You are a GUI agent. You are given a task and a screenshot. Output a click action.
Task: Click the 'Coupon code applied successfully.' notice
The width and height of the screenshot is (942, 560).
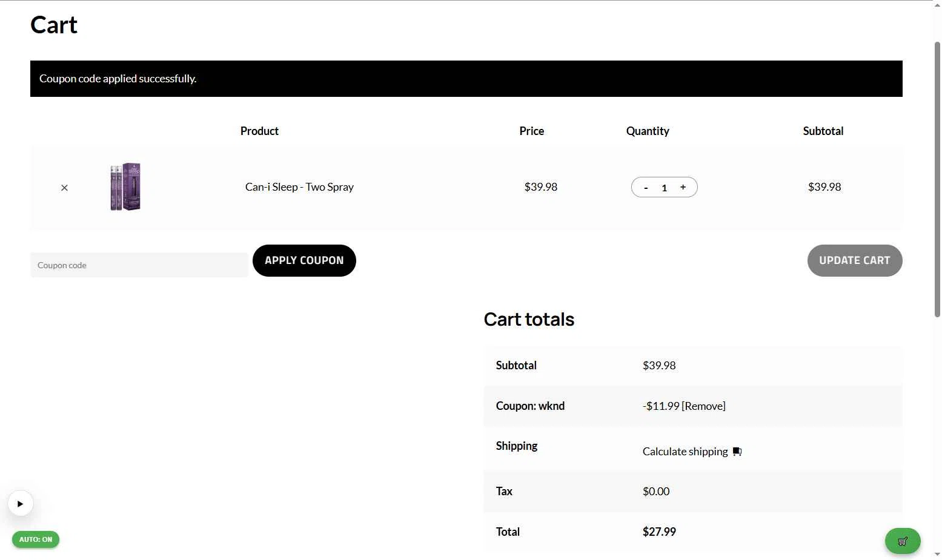tap(466, 79)
